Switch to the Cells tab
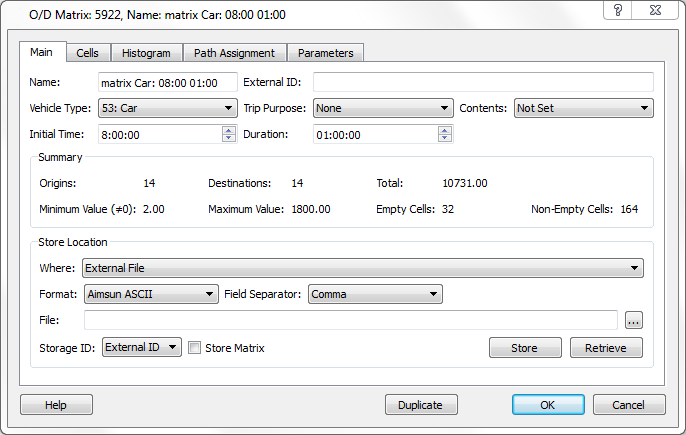686x435 pixels. (88, 53)
